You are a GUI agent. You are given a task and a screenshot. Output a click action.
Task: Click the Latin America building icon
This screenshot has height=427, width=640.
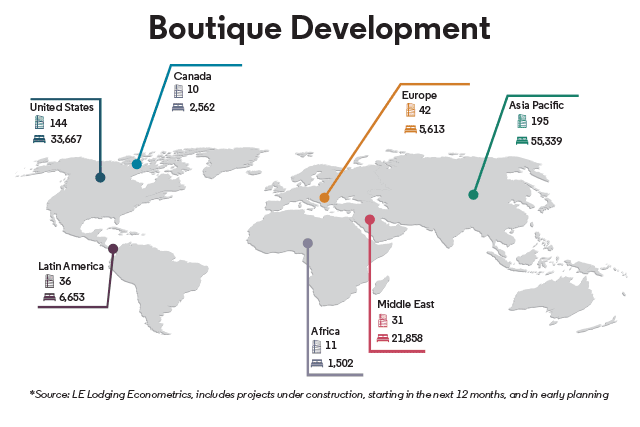click(x=48, y=281)
